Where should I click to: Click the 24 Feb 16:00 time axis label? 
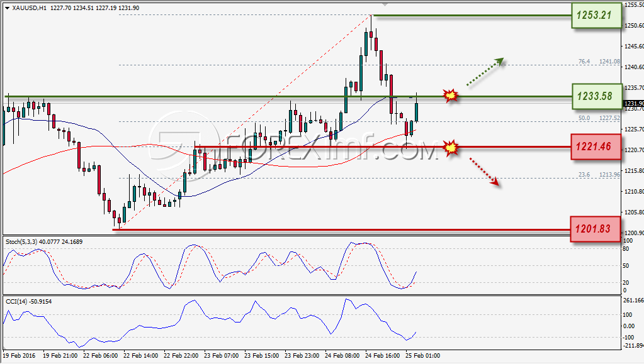(x=382, y=356)
